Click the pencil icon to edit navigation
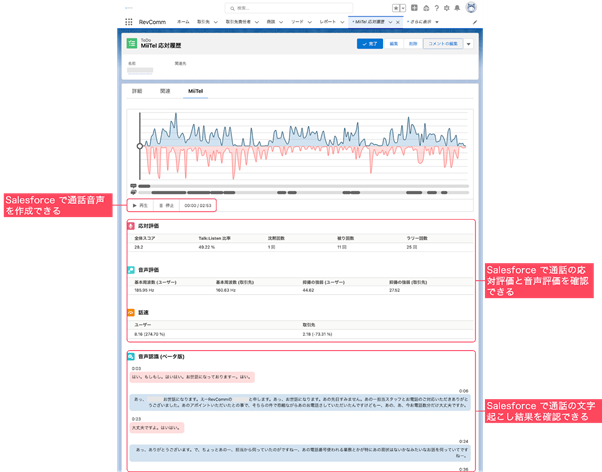 coord(475,22)
